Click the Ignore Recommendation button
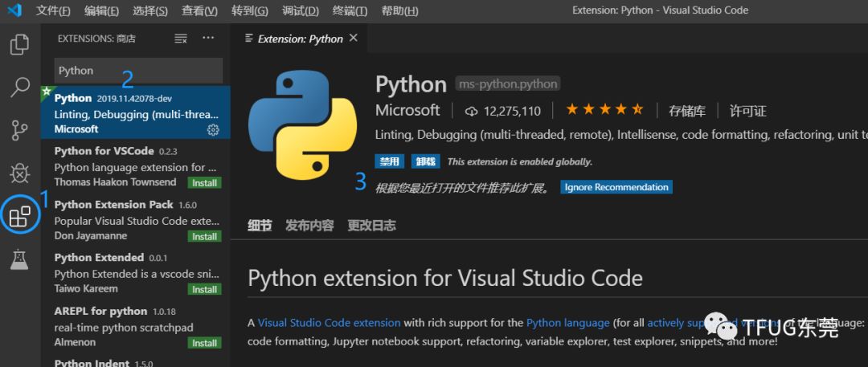Screen dimensions: 868x367 (x=616, y=187)
